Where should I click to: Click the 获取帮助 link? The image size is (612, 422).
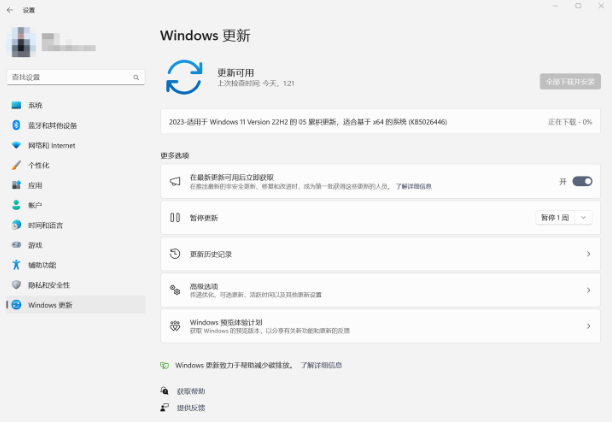click(191, 391)
